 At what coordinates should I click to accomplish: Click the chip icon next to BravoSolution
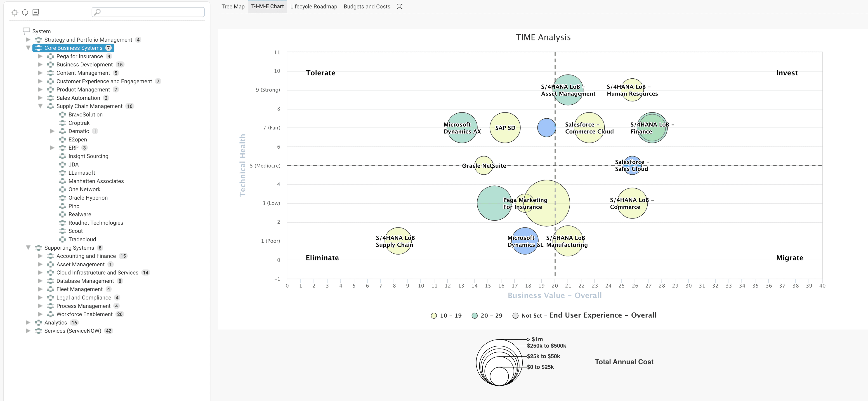(63, 115)
